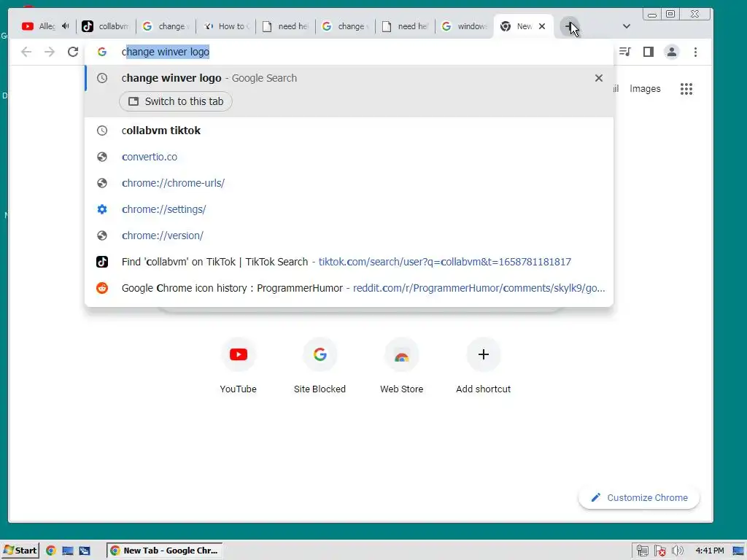
Task: Expand the tab search chevron
Action: click(x=627, y=26)
